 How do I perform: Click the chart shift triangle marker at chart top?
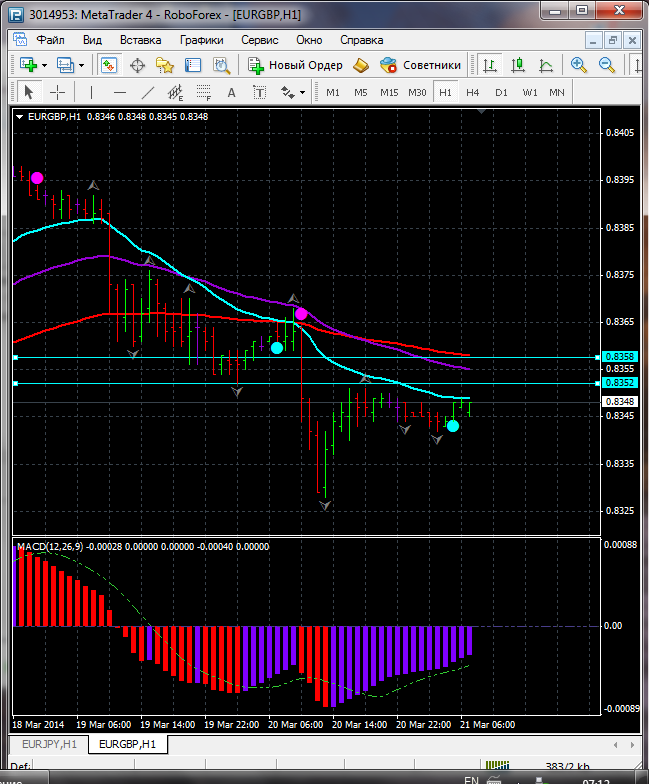click(x=482, y=112)
